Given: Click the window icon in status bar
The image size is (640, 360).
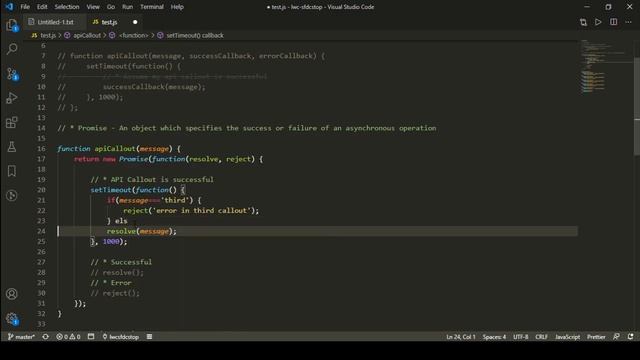Looking at the screenshot, I should coord(91,337).
